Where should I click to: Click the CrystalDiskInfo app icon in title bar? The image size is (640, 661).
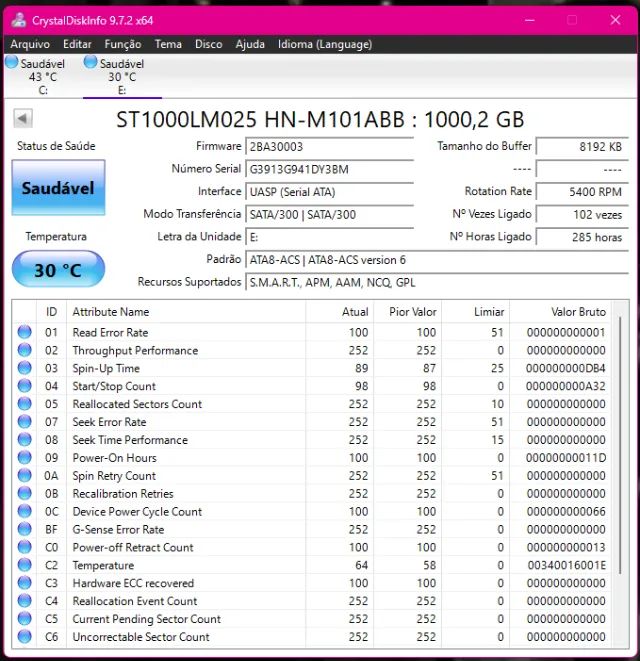[x=17, y=20]
